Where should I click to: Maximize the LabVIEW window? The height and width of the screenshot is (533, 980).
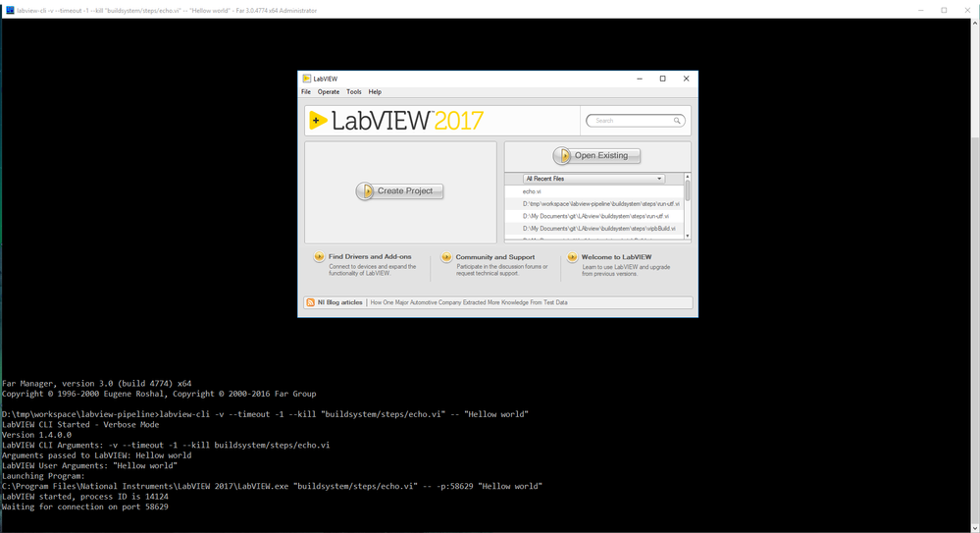click(662, 79)
